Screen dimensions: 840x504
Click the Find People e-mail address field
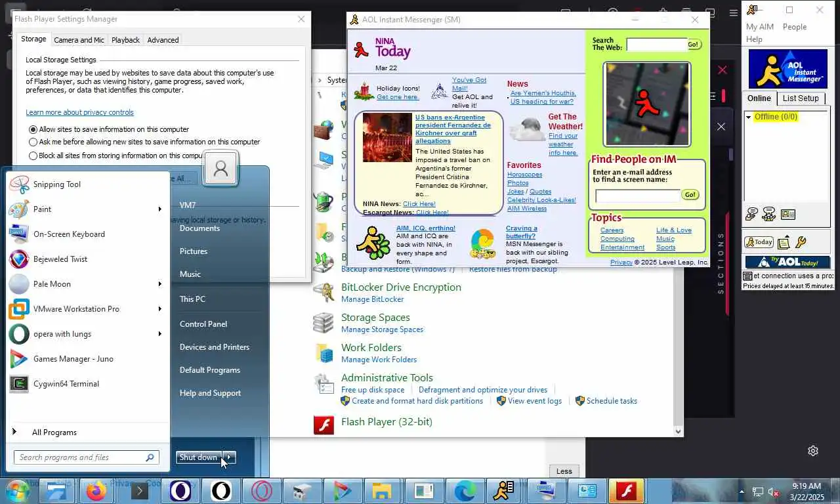coord(637,196)
